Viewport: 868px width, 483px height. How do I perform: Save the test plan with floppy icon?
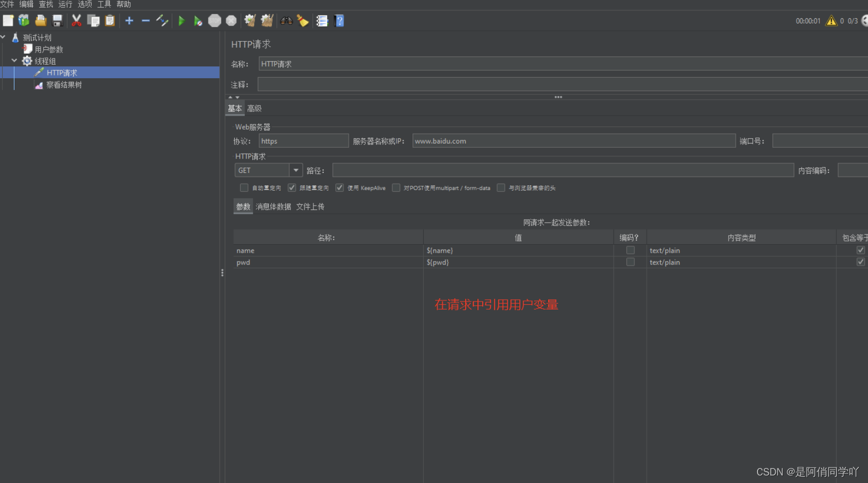(57, 21)
